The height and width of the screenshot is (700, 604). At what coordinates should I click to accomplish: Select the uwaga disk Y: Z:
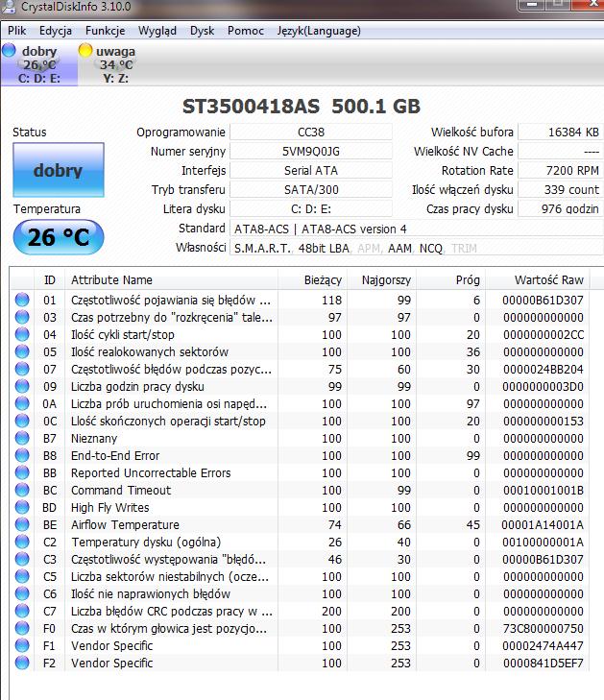pyautogui.click(x=115, y=64)
